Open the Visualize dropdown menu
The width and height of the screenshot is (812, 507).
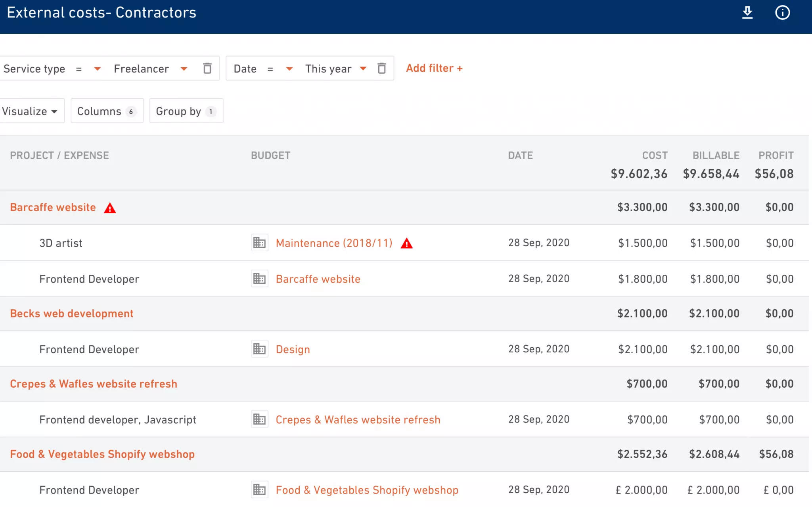(31, 111)
